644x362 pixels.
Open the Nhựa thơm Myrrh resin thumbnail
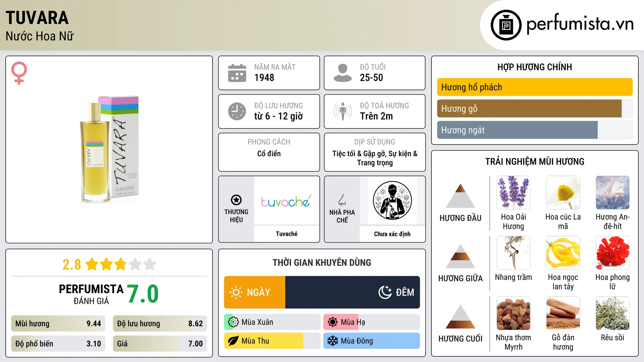tap(514, 313)
